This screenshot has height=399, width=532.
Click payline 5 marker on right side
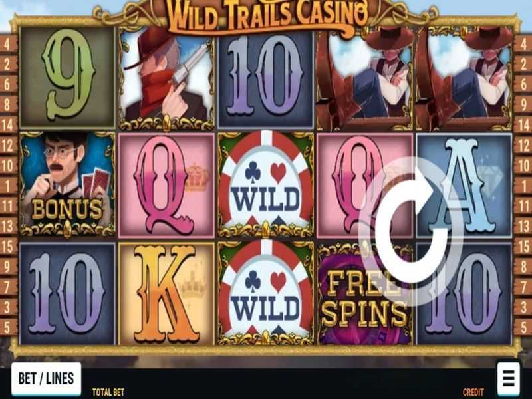(x=523, y=327)
